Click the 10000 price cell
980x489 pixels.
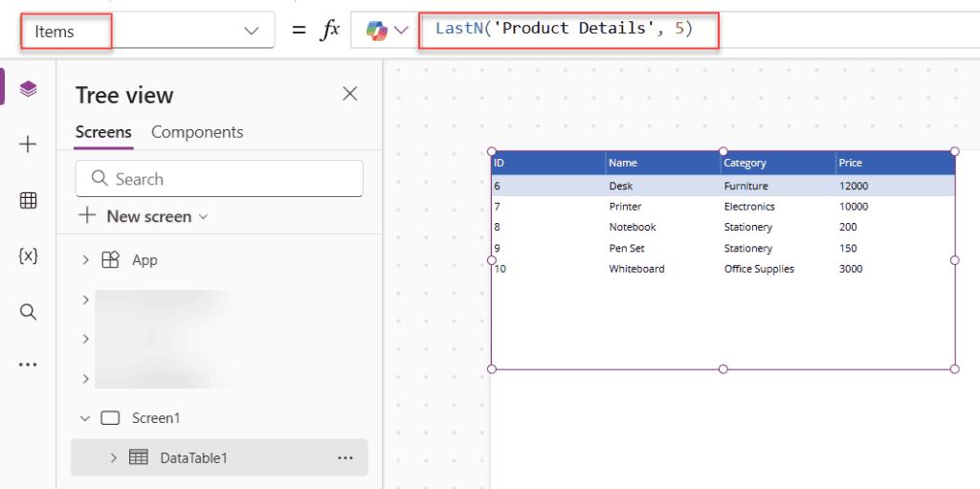click(854, 207)
